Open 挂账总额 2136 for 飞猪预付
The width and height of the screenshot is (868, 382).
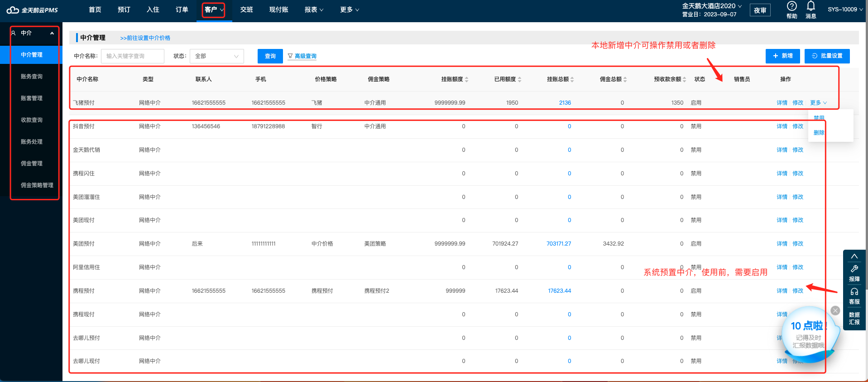[565, 103]
